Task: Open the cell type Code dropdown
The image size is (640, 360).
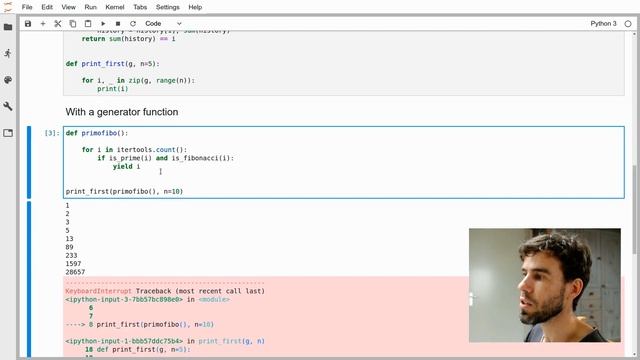Action: tap(163, 24)
